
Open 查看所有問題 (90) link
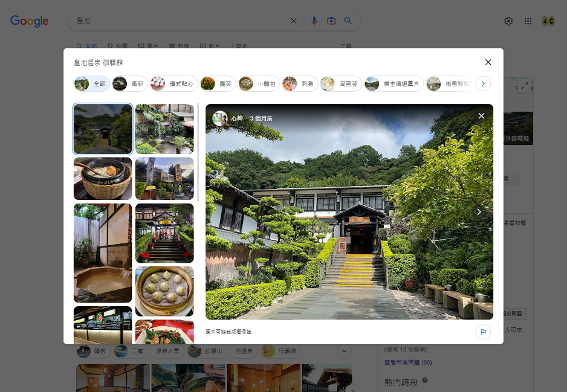[x=408, y=362]
